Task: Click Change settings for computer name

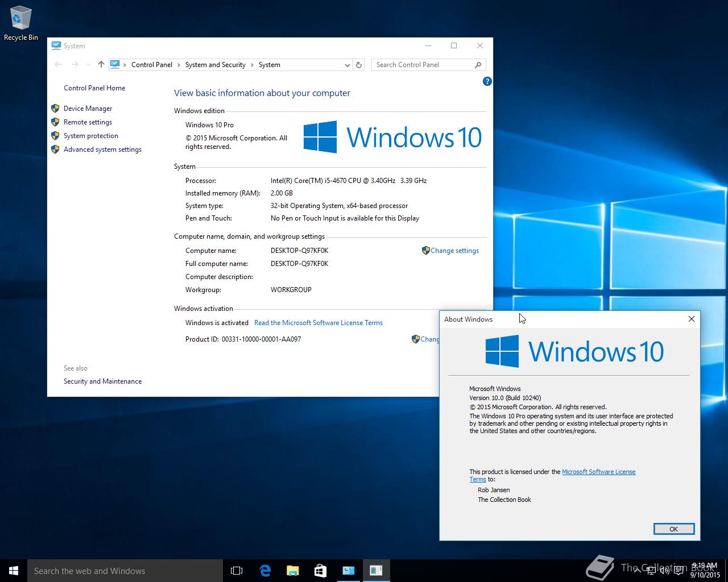Action: [x=454, y=251]
